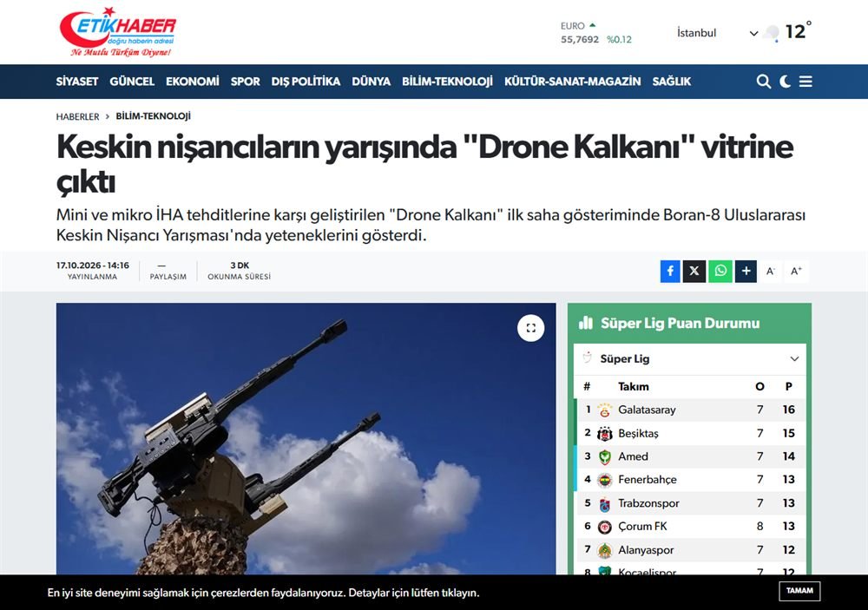The image size is (868, 610).
Task: Click the Beşiktaş team crest
Action: [x=604, y=434]
